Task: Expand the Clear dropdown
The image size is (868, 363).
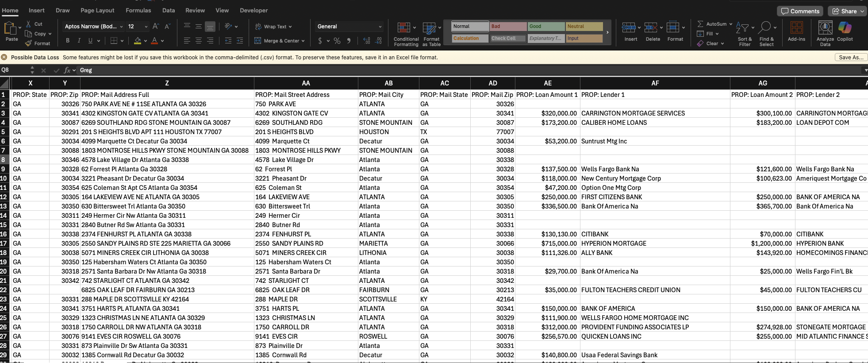Action: pos(722,43)
